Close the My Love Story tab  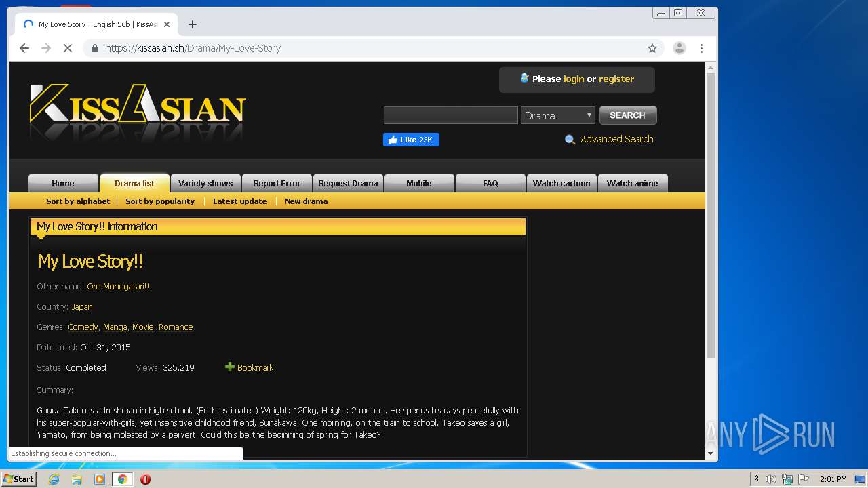coord(167,24)
